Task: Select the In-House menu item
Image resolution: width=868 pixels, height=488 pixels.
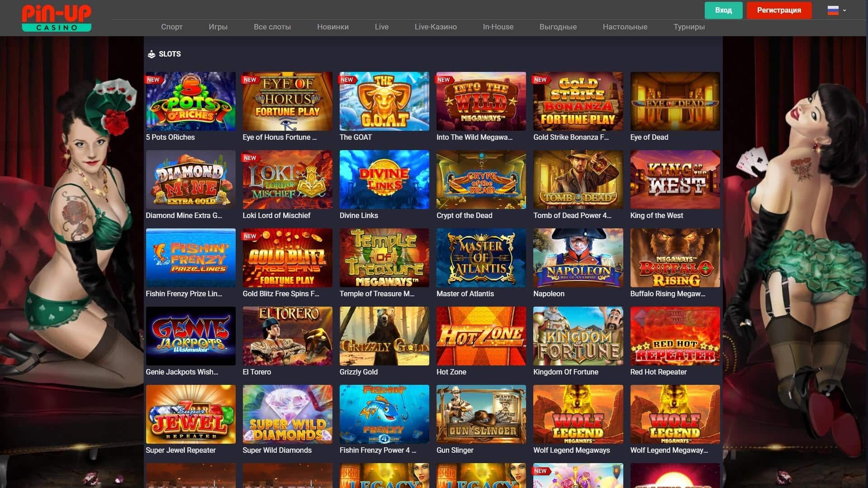Action: [x=498, y=27]
